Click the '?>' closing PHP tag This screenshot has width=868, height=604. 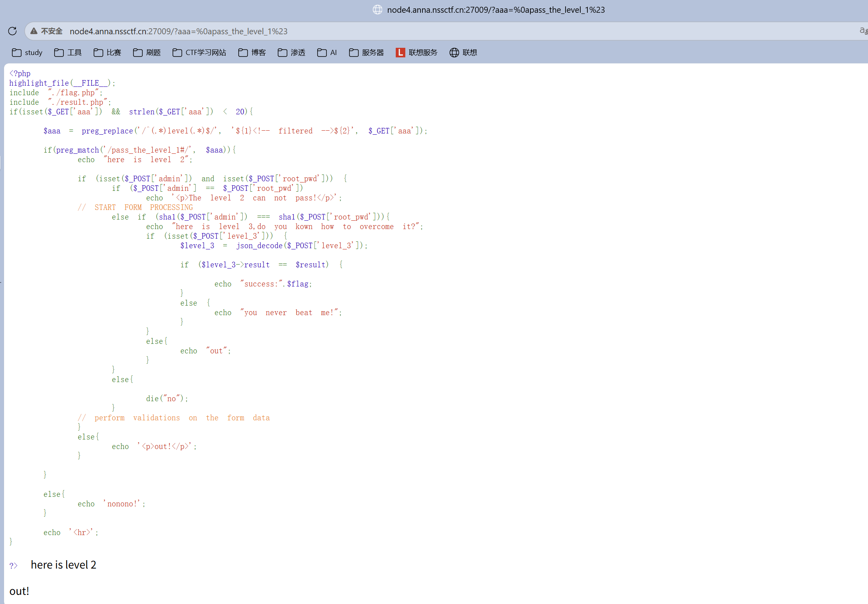(14, 565)
